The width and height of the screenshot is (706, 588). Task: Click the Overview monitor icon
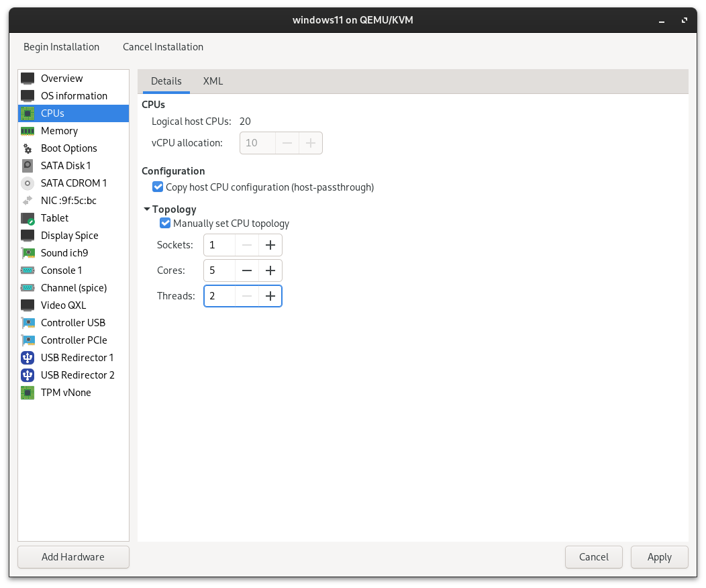tap(28, 79)
